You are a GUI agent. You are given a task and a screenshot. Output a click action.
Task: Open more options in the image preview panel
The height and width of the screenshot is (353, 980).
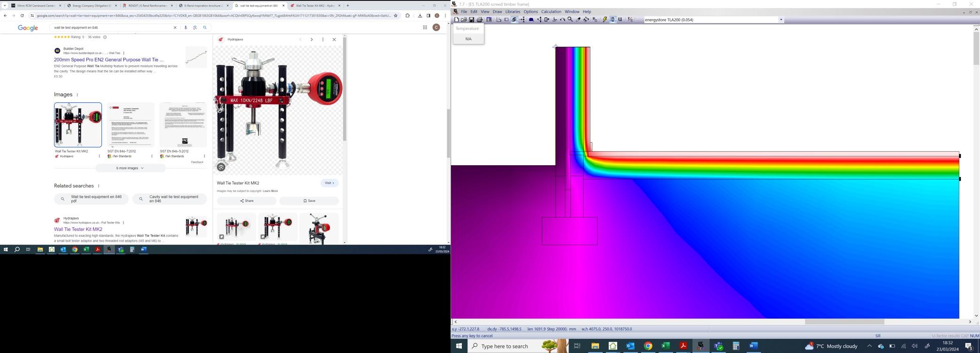pos(323,39)
